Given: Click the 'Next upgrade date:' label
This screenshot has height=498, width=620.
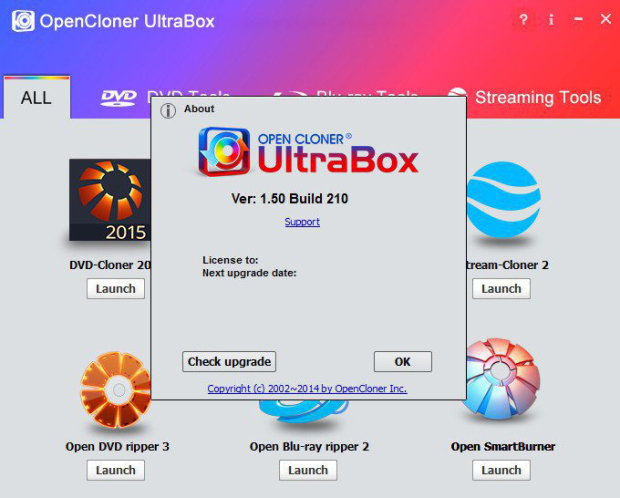Looking at the screenshot, I should (x=249, y=273).
